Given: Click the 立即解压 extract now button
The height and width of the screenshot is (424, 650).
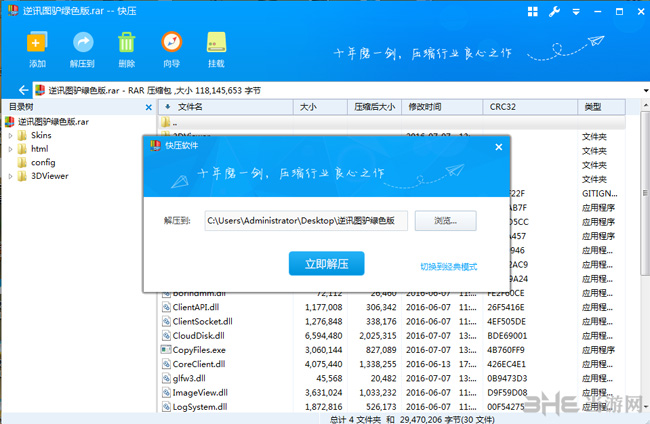Looking at the screenshot, I should [327, 264].
